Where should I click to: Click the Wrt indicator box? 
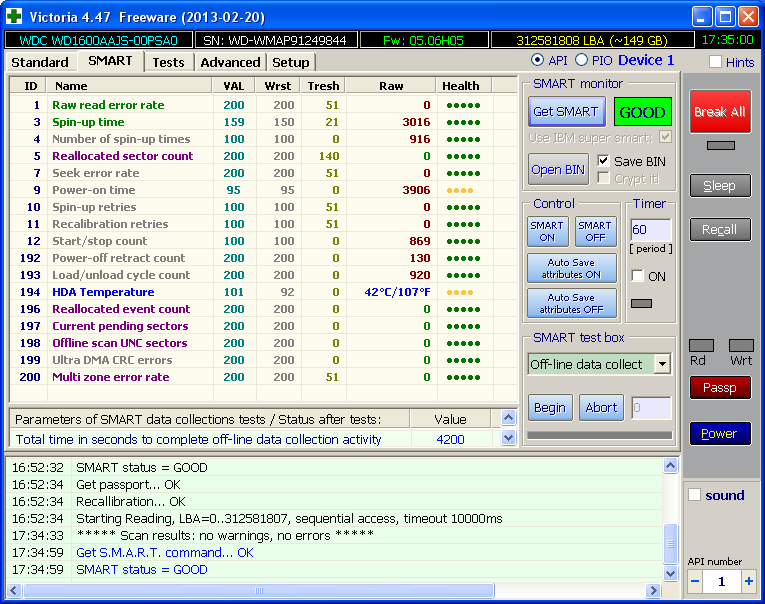click(741, 345)
